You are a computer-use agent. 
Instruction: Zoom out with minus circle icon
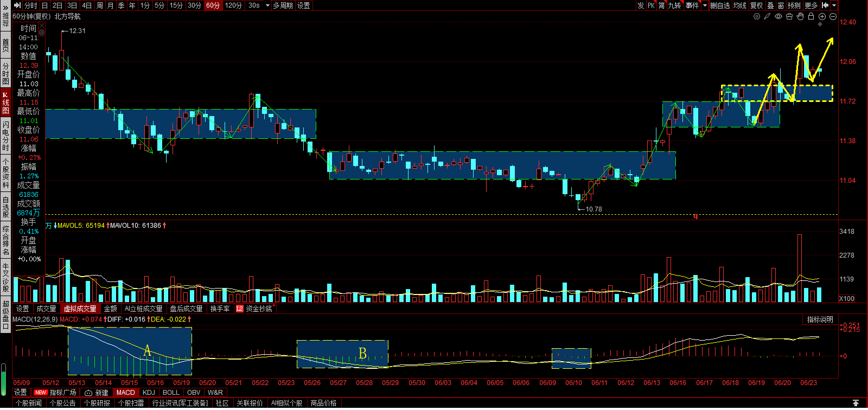pyautogui.click(x=833, y=17)
